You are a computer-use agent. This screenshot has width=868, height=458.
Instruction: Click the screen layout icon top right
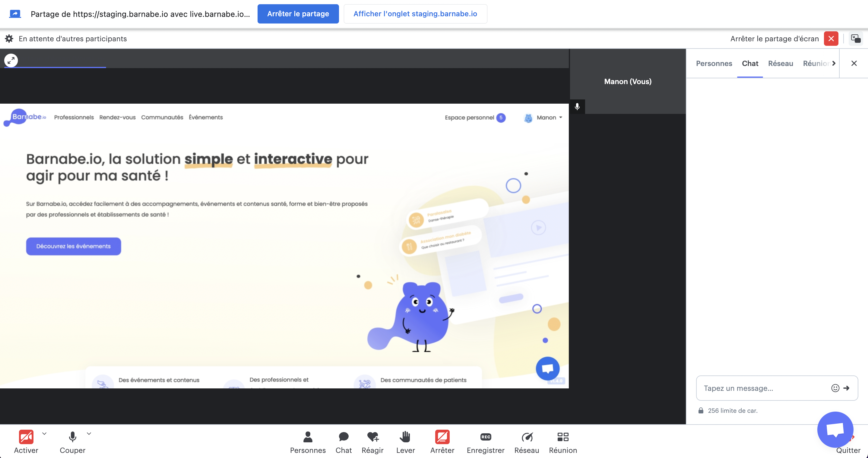(856, 39)
